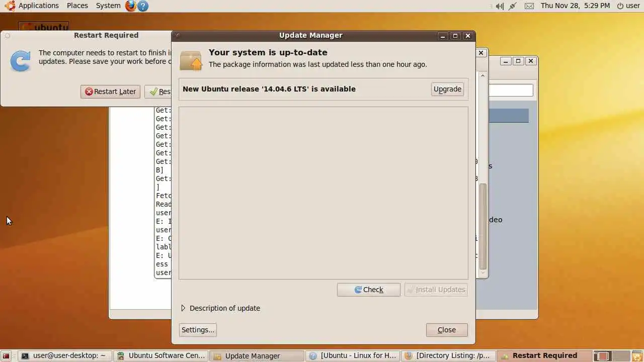Open Settings... in Update Manager
Viewport: 644px width, 362px height.
pos(198,330)
